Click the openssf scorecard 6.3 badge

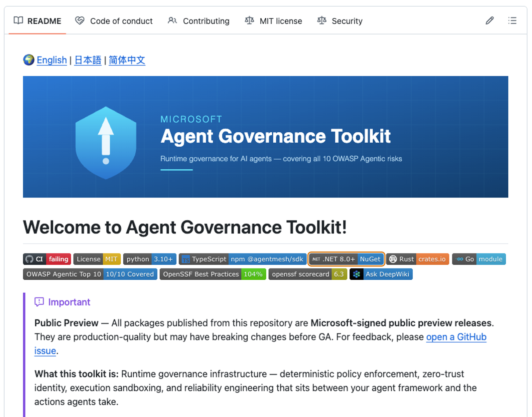pyautogui.click(x=308, y=274)
